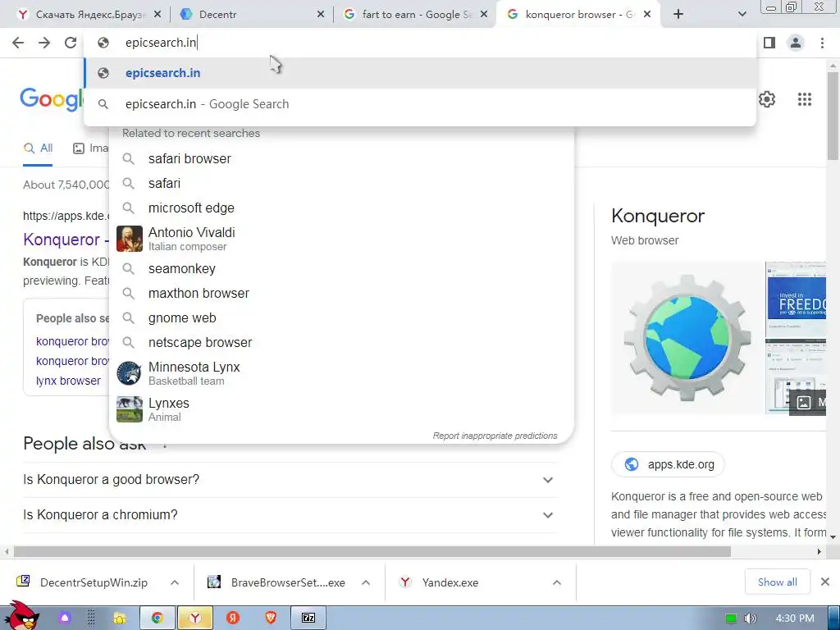Select the Lynxes animal suggestion

(x=341, y=409)
